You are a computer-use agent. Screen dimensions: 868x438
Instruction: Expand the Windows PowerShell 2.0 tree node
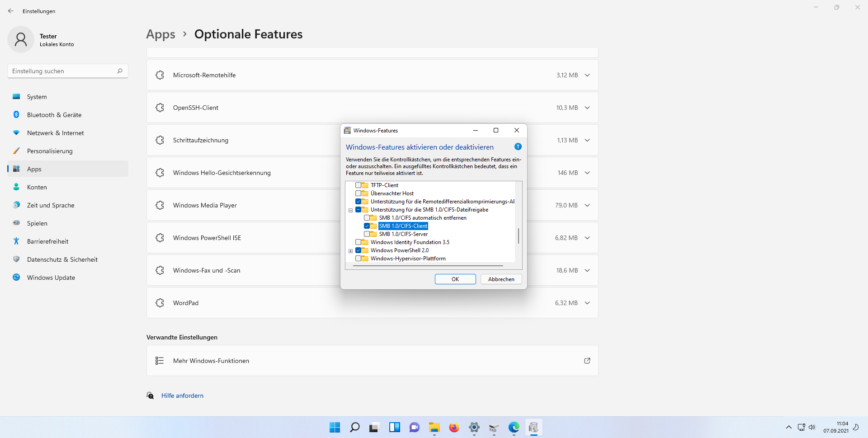[x=350, y=251]
